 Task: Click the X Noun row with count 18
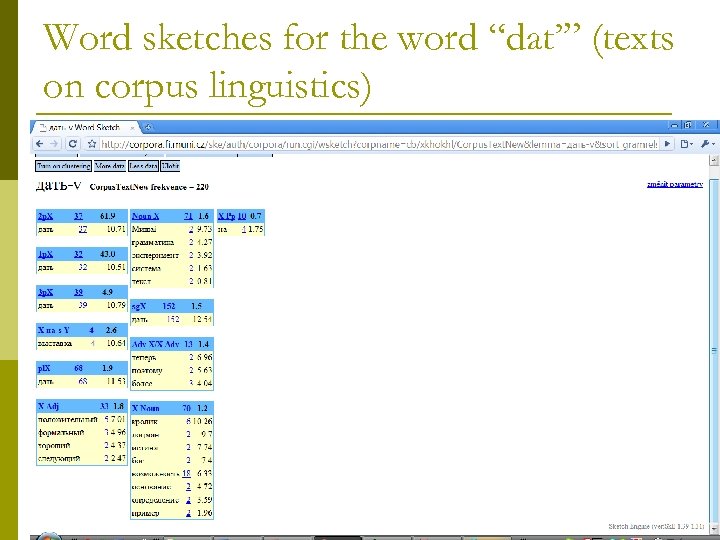click(x=172, y=473)
